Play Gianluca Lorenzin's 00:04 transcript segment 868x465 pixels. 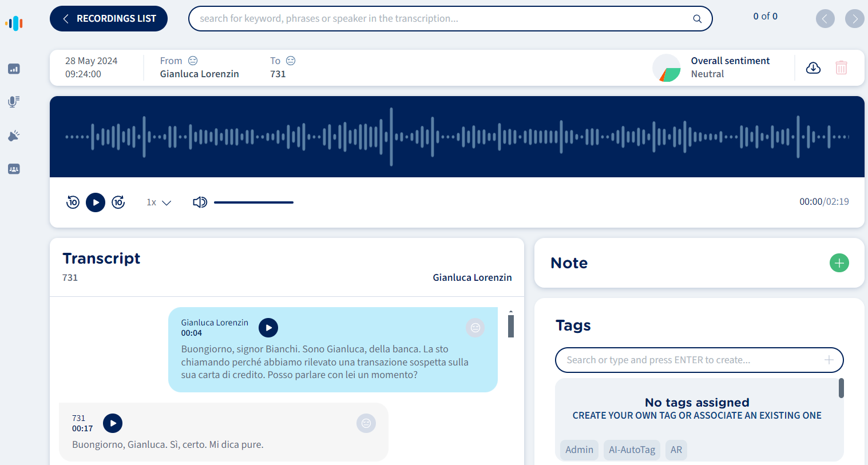[268, 328]
